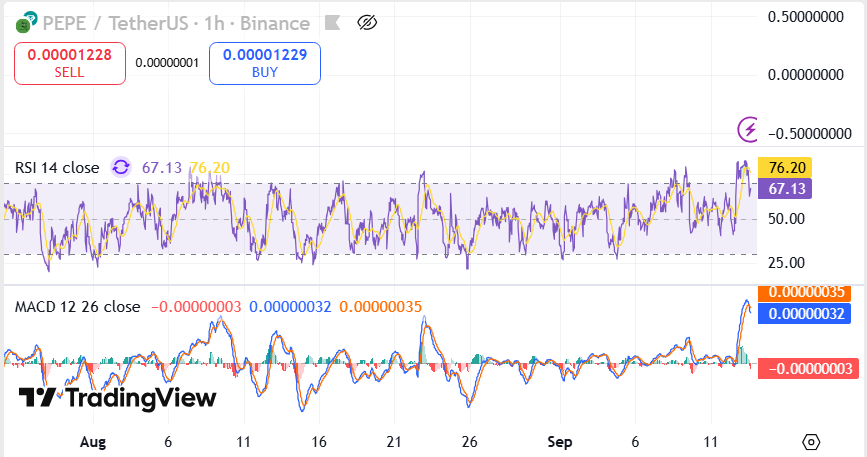The width and height of the screenshot is (867, 457).
Task: Click the SELL button at 0.00001228
Action: [x=70, y=63]
